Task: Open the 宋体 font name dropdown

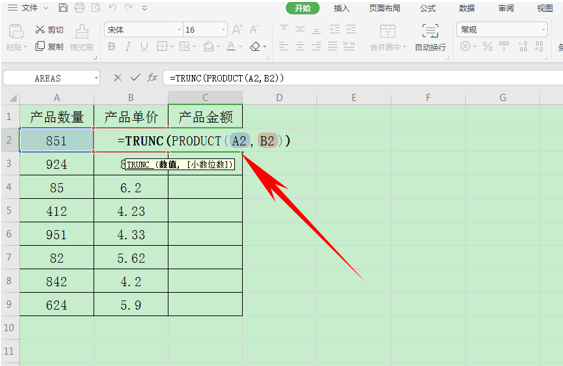Action: coord(179,30)
